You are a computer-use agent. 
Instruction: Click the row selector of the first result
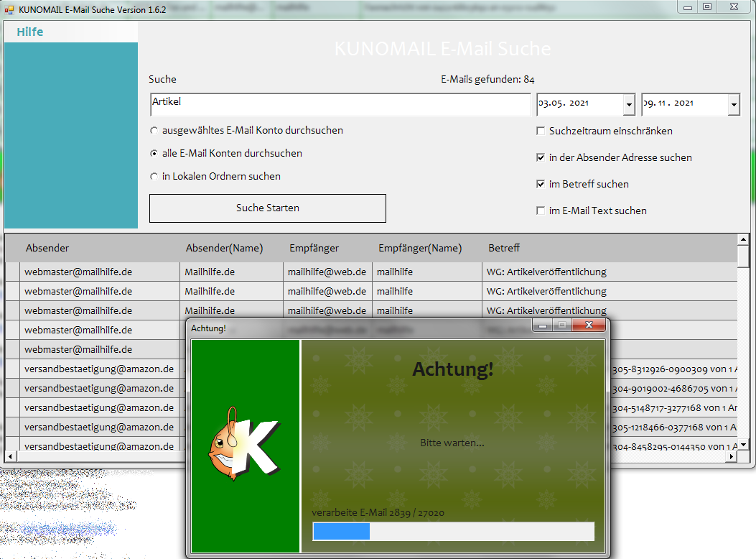pyautogui.click(x=12, y=272)
